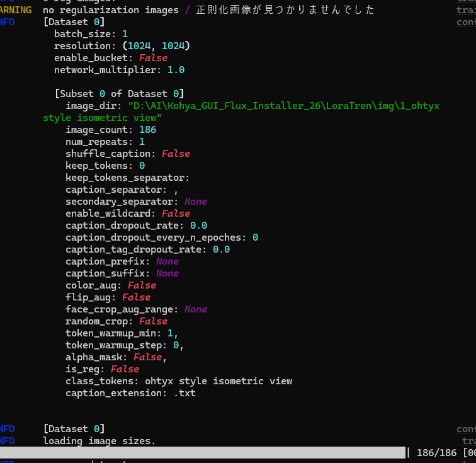This screenshot has height=463, width=476.
Task: Click the 'loading image sizes.' log message
Action: click(x=99, y=441)
